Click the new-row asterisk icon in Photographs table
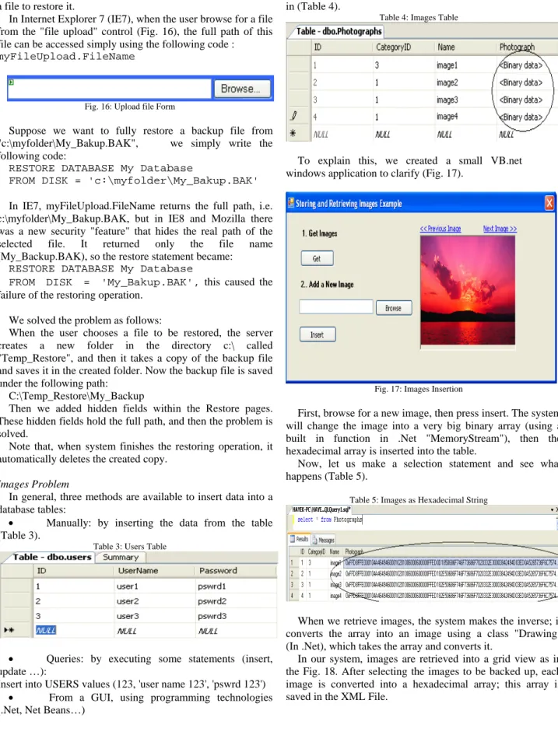 point(293,133)
